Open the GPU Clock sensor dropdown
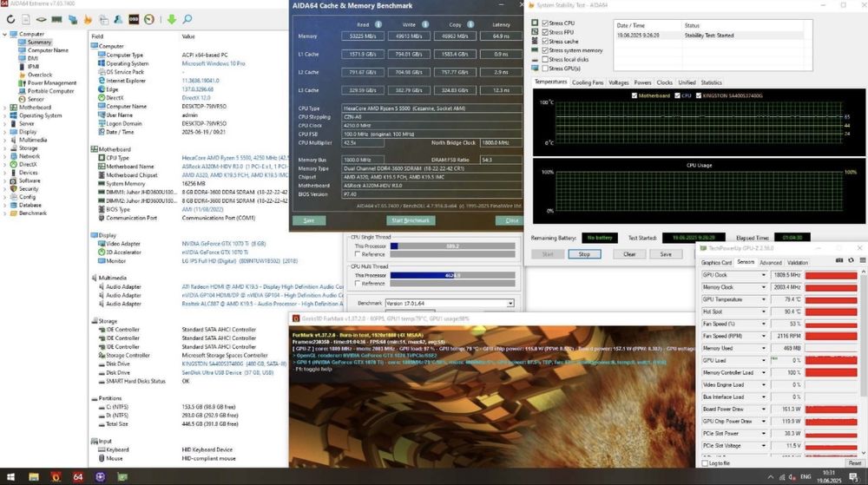 pos(763,275)
